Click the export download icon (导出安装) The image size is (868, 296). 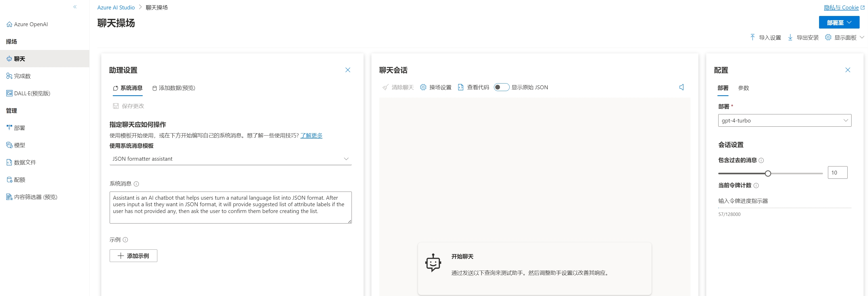tap(790, 37)
